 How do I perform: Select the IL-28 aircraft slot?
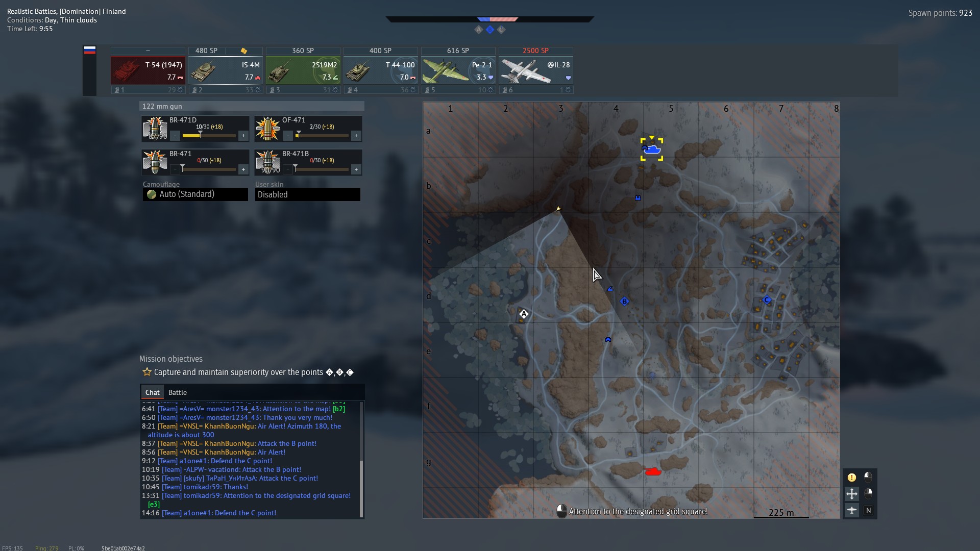coord(535,71)
